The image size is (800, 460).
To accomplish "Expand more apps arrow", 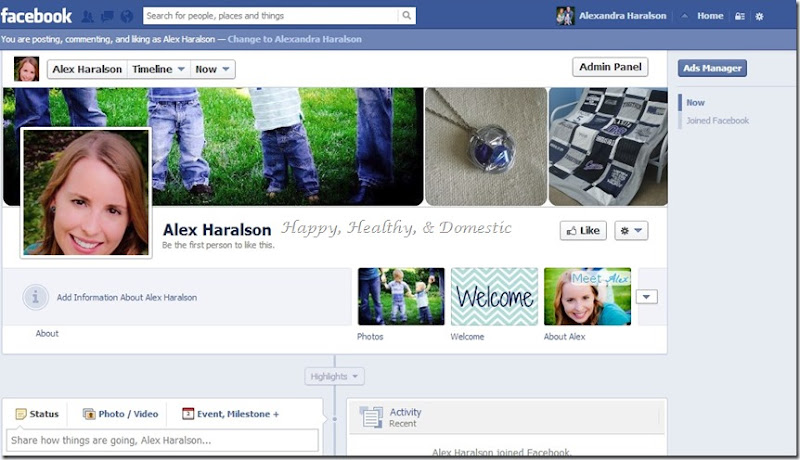I will pos(646,297).
